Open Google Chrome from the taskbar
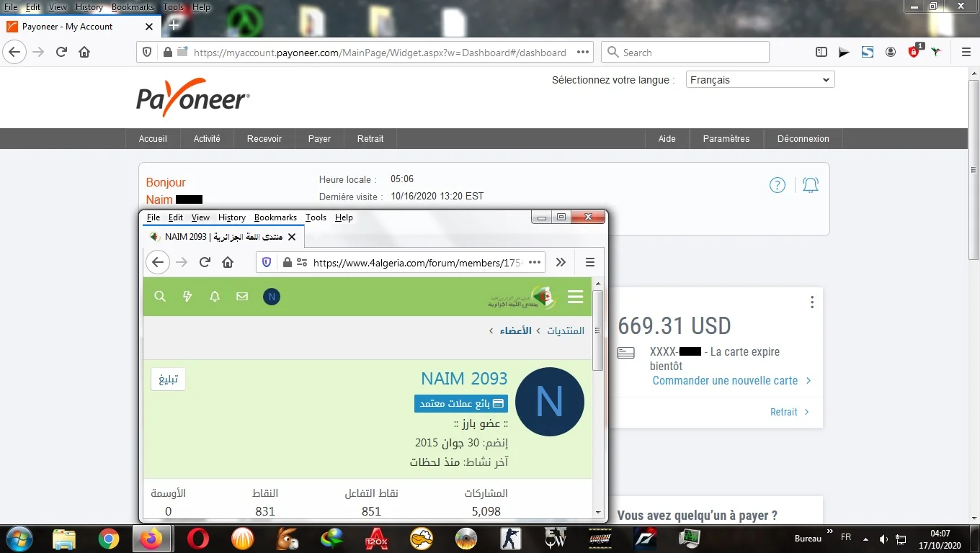980x553 pixels. coord(109,539)
